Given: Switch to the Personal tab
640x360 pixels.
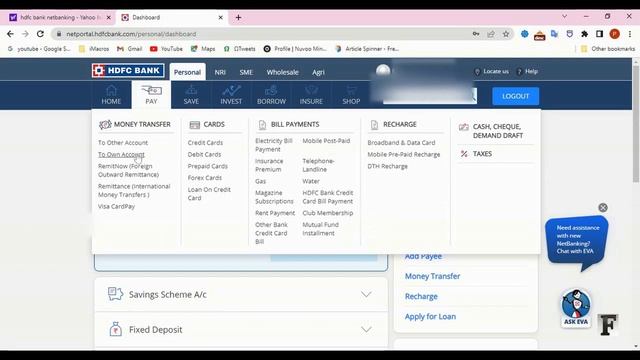Looking at the screenshot, I should click(187, 72).
